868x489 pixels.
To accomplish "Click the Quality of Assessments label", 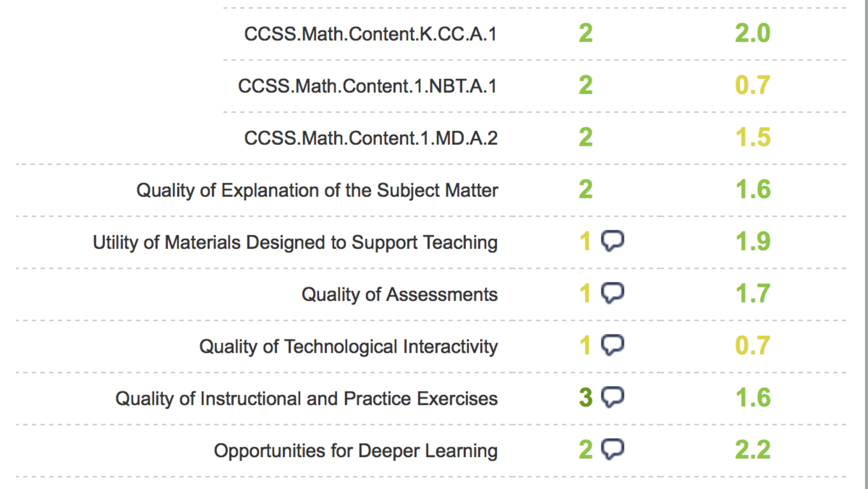I will pyautogui.click(x=399, y=295).
